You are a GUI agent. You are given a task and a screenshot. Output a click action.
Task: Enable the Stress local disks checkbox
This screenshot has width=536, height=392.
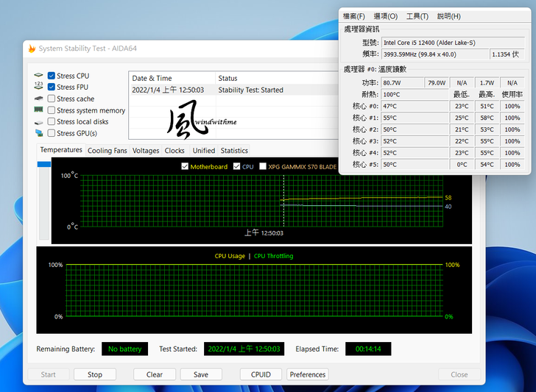(52, 121)
